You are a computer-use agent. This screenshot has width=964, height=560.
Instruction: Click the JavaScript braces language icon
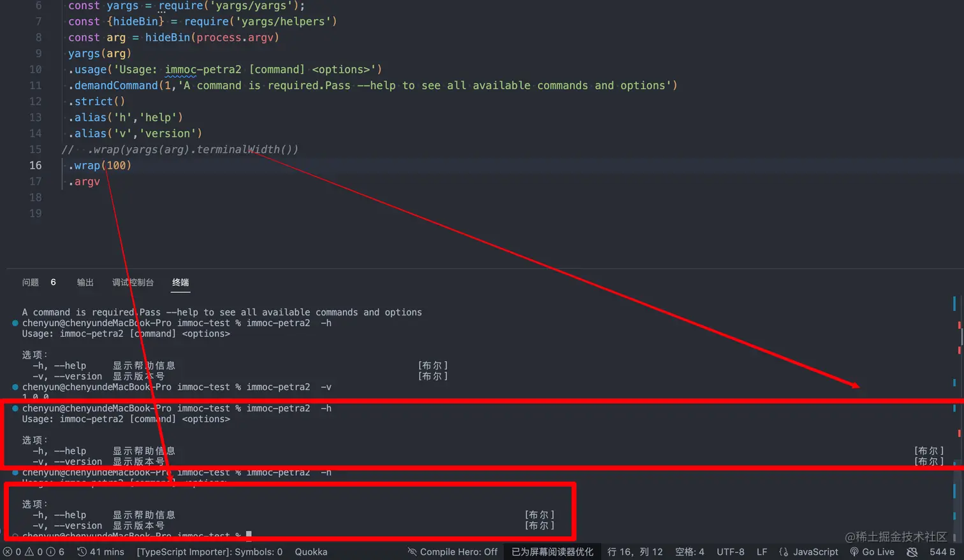pyautogui.click(x=784, y=552)
